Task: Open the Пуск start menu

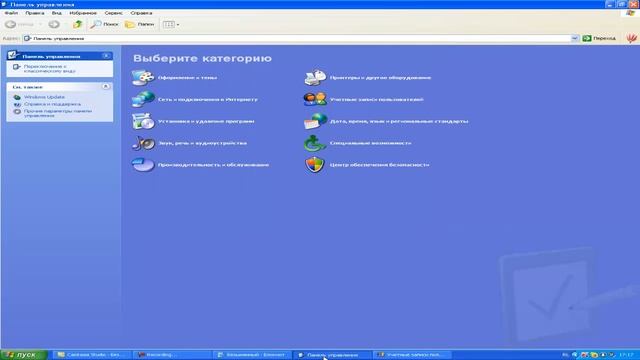Action: pyautogui.click(x=24, y=355)
